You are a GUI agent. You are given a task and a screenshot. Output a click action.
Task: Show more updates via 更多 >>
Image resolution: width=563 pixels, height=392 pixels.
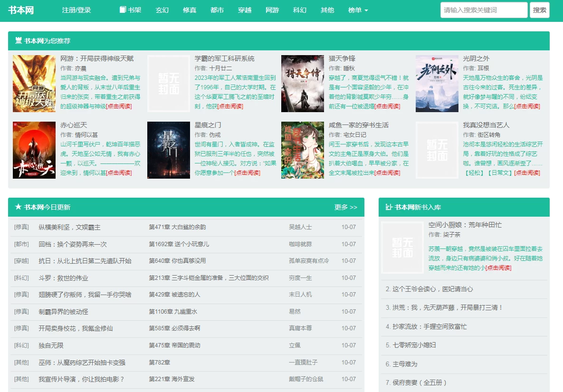click(x=345, y=207)
